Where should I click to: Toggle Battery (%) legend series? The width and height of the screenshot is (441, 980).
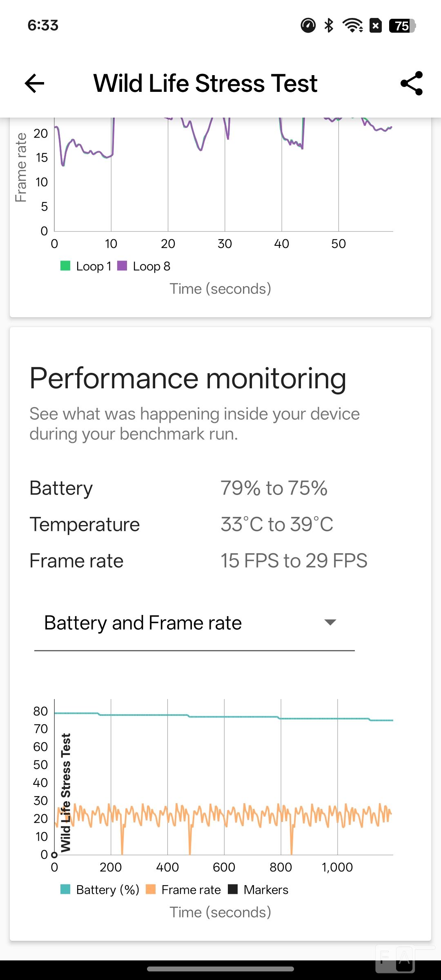click(100, 889)
